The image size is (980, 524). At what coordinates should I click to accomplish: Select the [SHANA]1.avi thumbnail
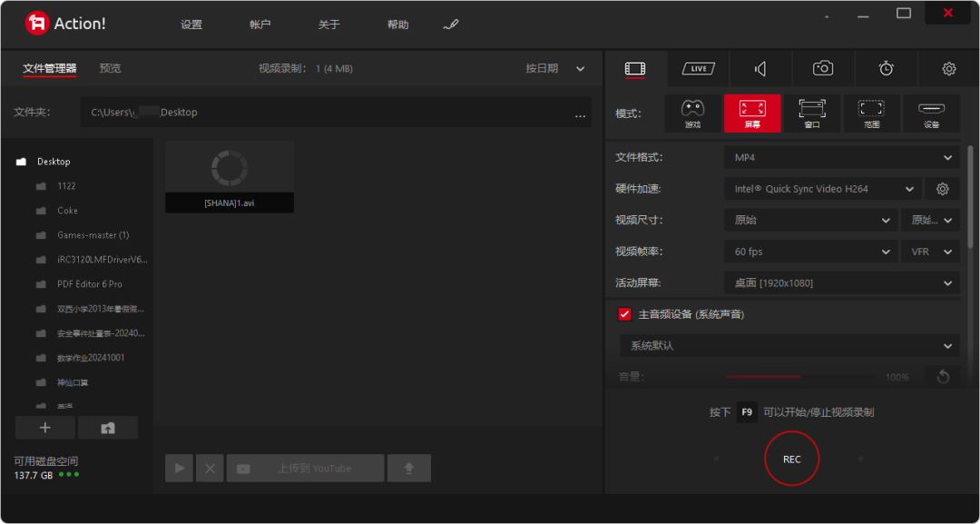230,177
